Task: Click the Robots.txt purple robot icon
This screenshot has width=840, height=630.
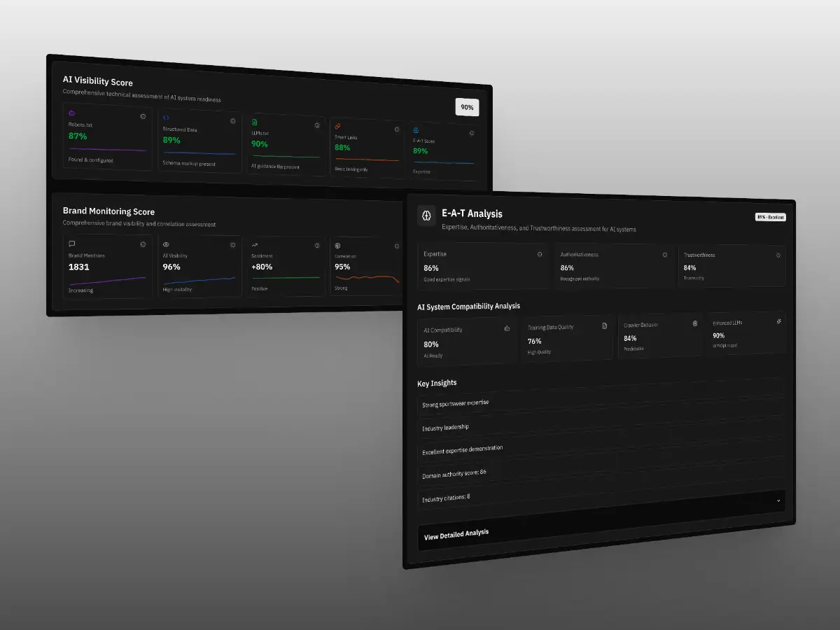Action: [x=71, y=113]
